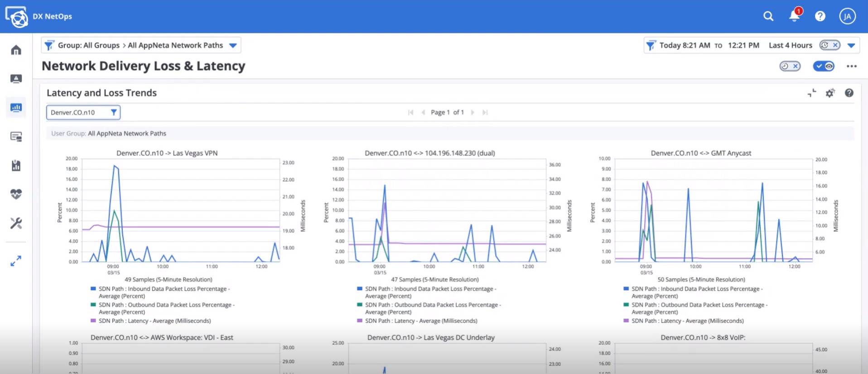Open panel settings gear for Latency trends
The height and width of the screenshot is (374, 868).
[830, 93]
